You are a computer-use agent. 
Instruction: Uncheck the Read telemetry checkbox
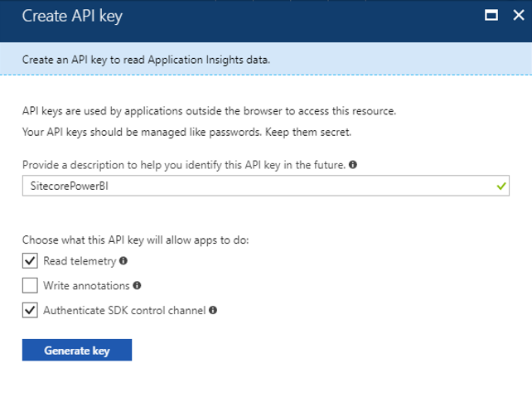pos(30,261)
